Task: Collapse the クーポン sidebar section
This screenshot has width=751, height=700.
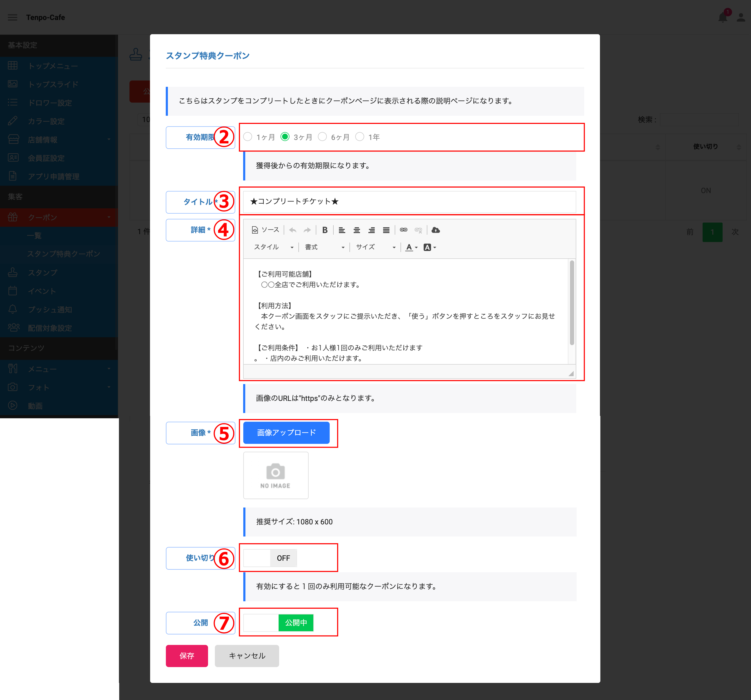Action: [x=59, y=218]
